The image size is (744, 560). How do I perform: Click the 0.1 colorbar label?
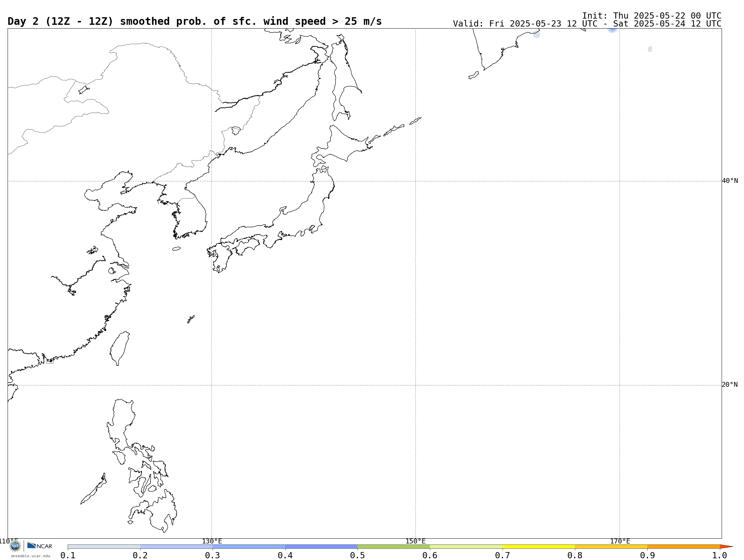click(x=68, y=555)
